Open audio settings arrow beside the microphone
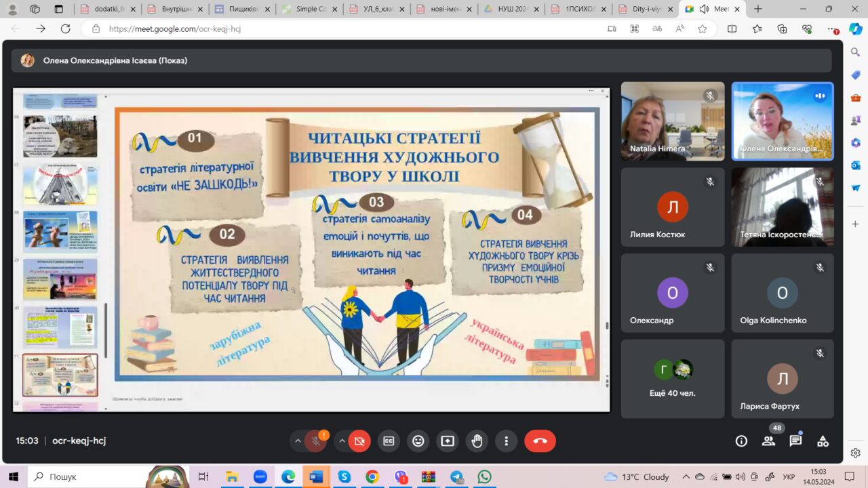This screenshot has width=868, height=488. coord(297,441)
